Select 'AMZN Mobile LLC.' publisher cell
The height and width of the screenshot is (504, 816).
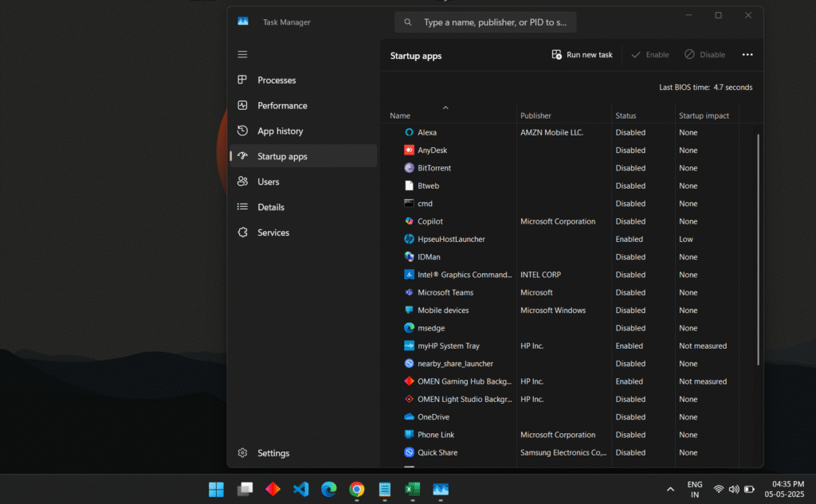[x=551, y=133]
